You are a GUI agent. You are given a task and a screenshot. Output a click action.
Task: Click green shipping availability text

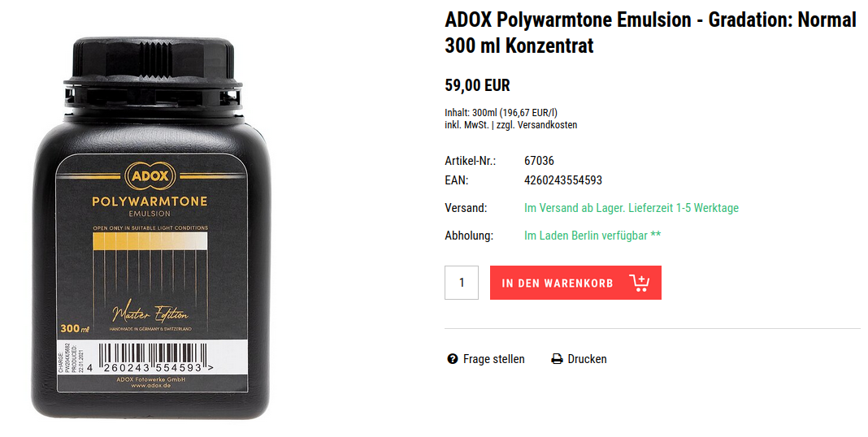[631, 208]
